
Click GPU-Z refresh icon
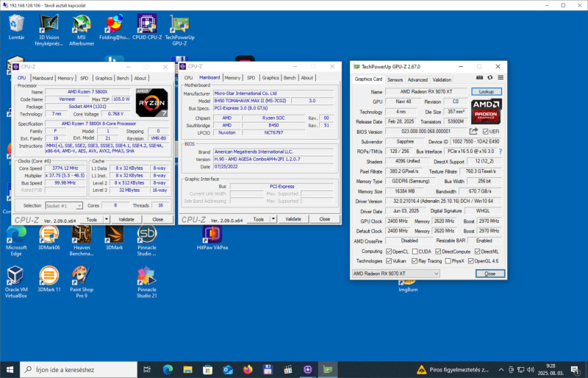[x=490, y=77]
